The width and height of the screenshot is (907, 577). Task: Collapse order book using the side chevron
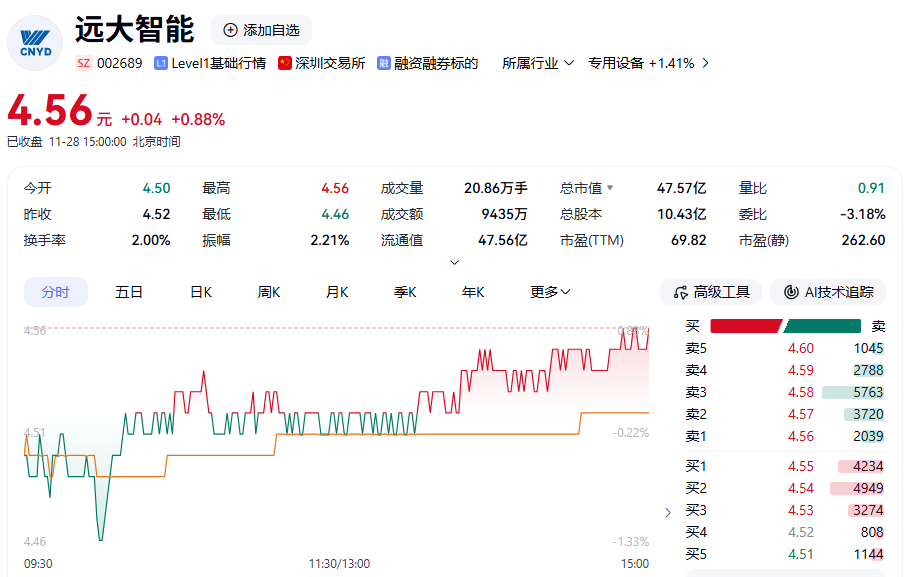[x=668, y=513]
